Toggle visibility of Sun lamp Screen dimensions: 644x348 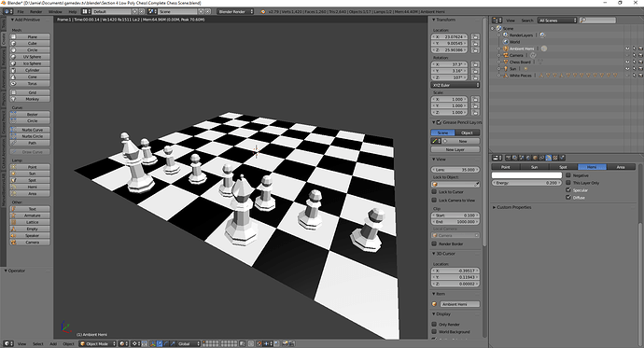coord(627,68)
